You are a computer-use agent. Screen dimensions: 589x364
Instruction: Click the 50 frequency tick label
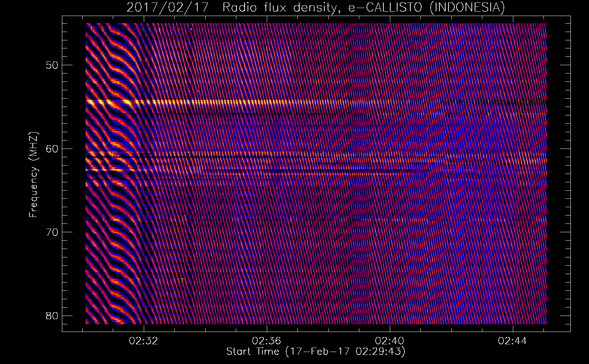52,65
